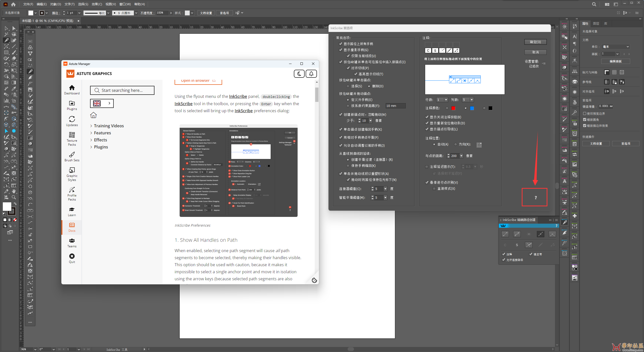Screen dimensions: 644x352
Task: Choose the black annotation color swatch
Action: point(490,108)
